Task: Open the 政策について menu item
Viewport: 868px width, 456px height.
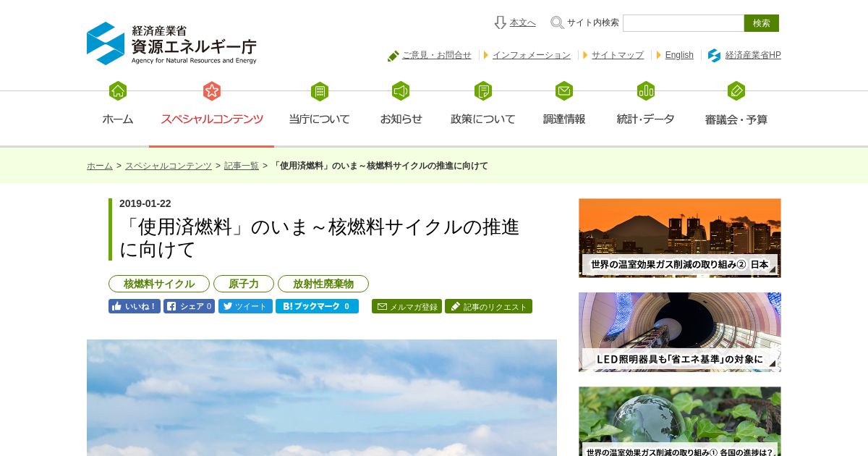Action: point(483,119)
